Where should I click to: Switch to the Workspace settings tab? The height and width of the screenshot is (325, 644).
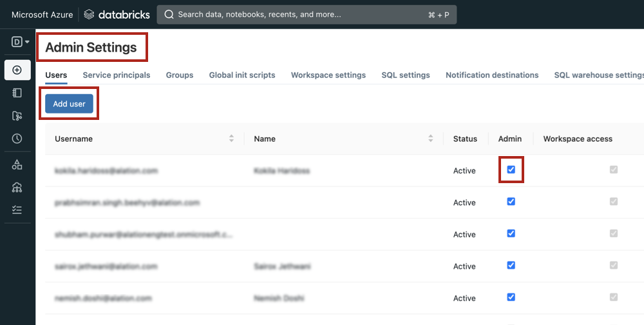tap(328, 75)
